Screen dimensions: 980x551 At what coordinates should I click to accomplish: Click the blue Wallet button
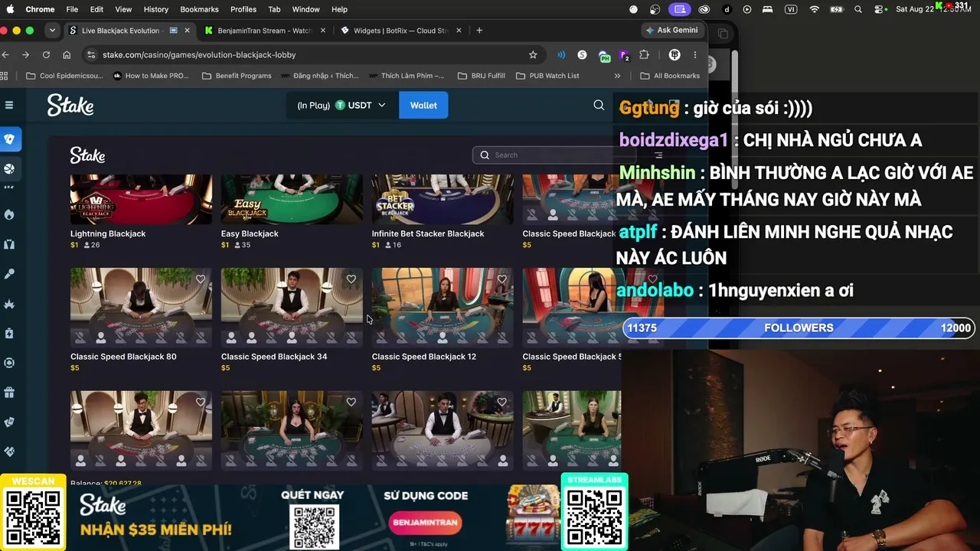click(423, 105)
